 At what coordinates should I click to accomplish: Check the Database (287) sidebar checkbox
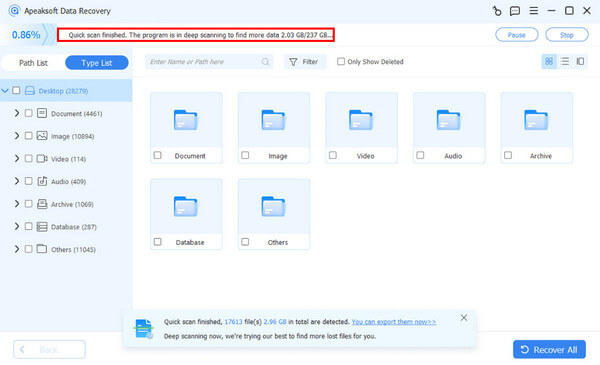coord(28,226)
